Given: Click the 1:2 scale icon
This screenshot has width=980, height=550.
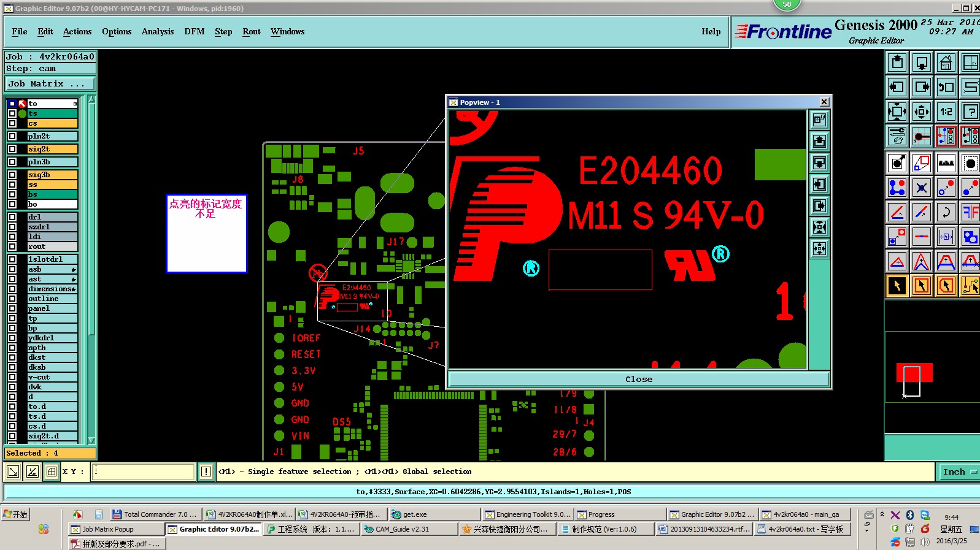Looking at the screenshot, I should (946, 112).
